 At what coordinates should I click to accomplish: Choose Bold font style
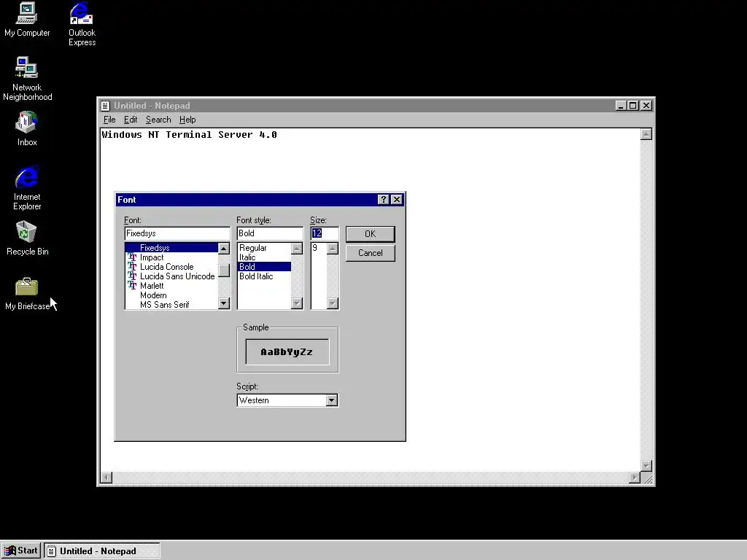click(x=264, y=267)
